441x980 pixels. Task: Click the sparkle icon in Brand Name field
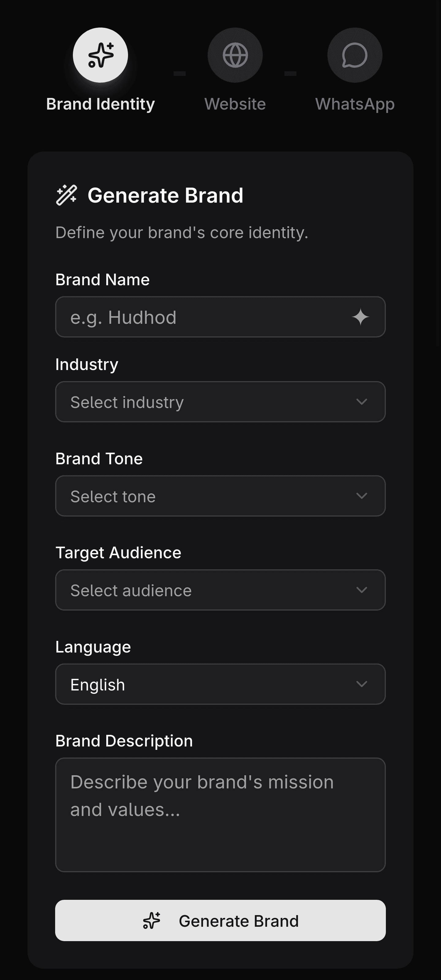point(360,317)
